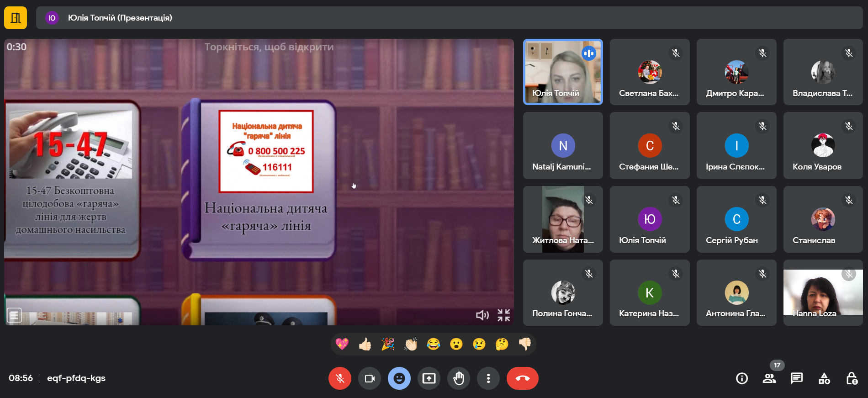Click the present screen button

pyautogui.click(x=429, y=378)
